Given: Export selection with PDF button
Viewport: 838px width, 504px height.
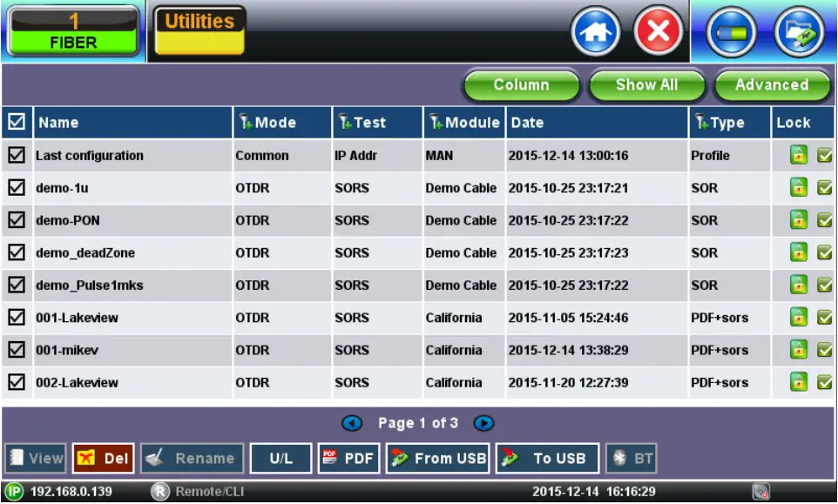Looking at the screenshot, I should click(x=348, y=458).
